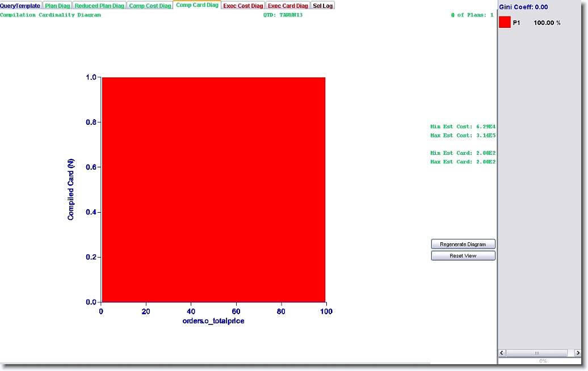
Task: Click the legend scrollbar left arrow
Action: click(503, 353)
